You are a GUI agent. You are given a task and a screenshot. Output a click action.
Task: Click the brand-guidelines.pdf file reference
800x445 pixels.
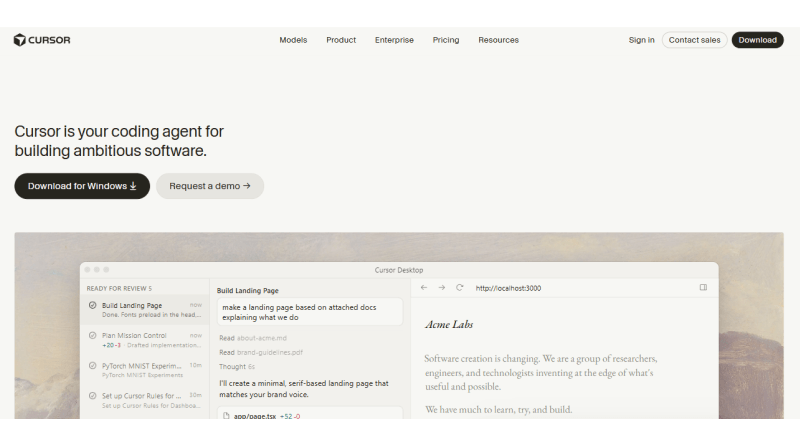coord(269,352)
